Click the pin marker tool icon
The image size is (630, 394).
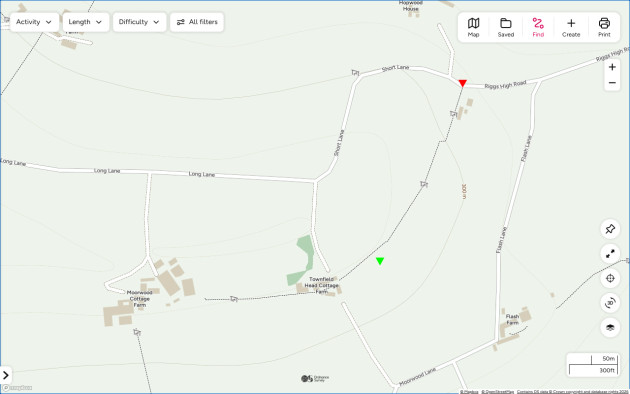click(610, 229)
